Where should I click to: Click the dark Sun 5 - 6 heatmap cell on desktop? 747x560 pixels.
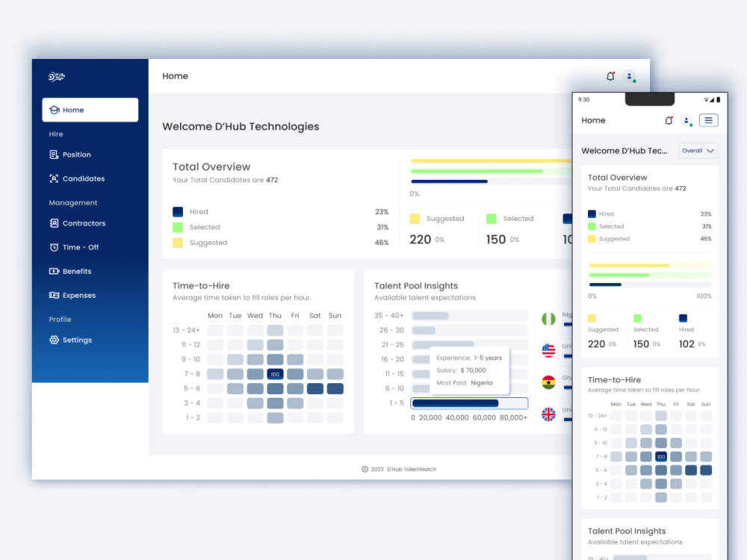[x=335, y=388]
